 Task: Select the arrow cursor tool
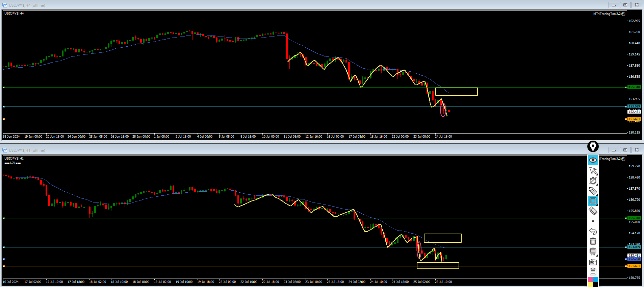click(593, 170)
